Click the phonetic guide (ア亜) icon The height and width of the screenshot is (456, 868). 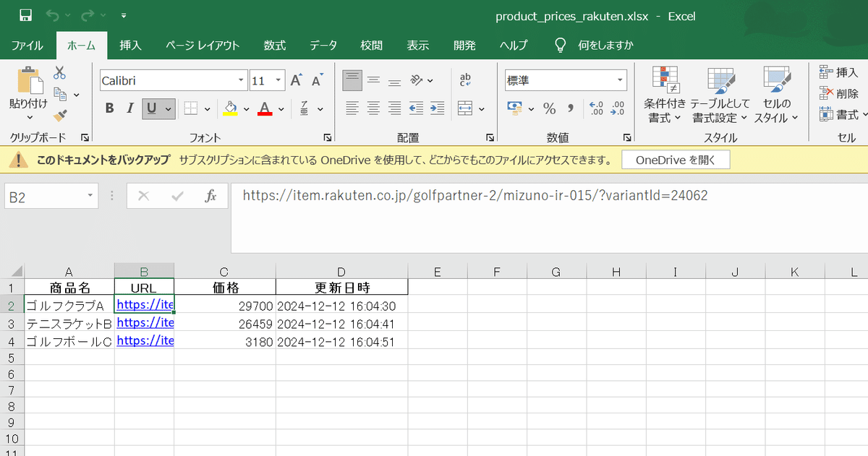305,108
